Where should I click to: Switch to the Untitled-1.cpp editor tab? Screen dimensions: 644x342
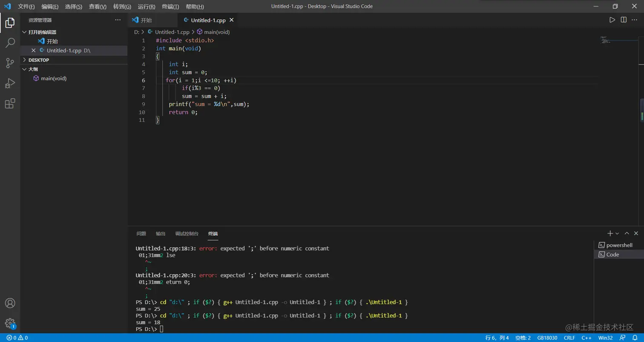[x=207, y=20]
